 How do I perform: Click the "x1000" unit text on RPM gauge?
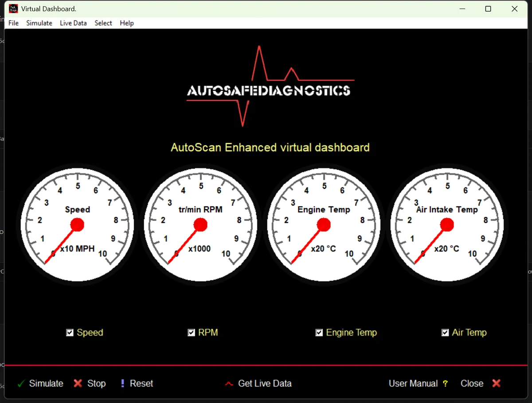[199, 249]
